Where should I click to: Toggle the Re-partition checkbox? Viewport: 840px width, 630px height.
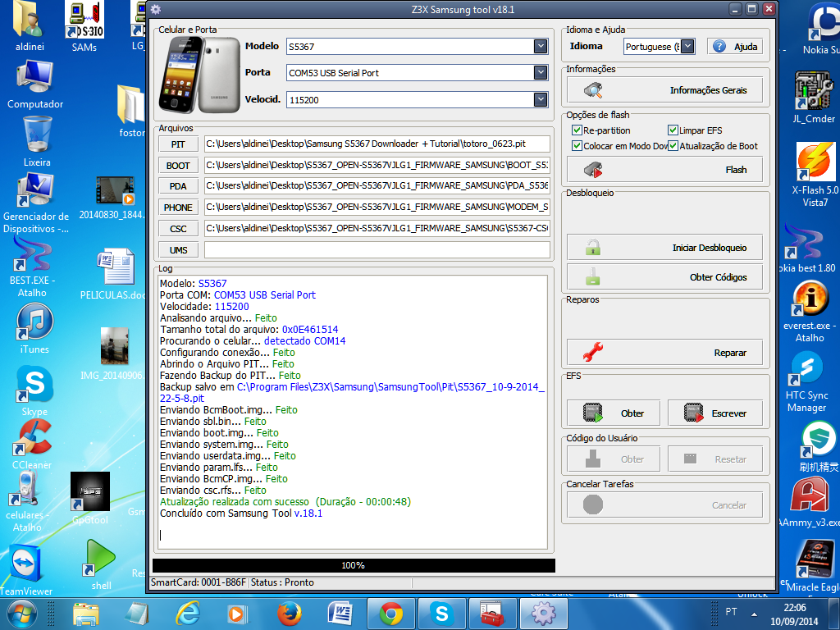click(x=577, y=130)
